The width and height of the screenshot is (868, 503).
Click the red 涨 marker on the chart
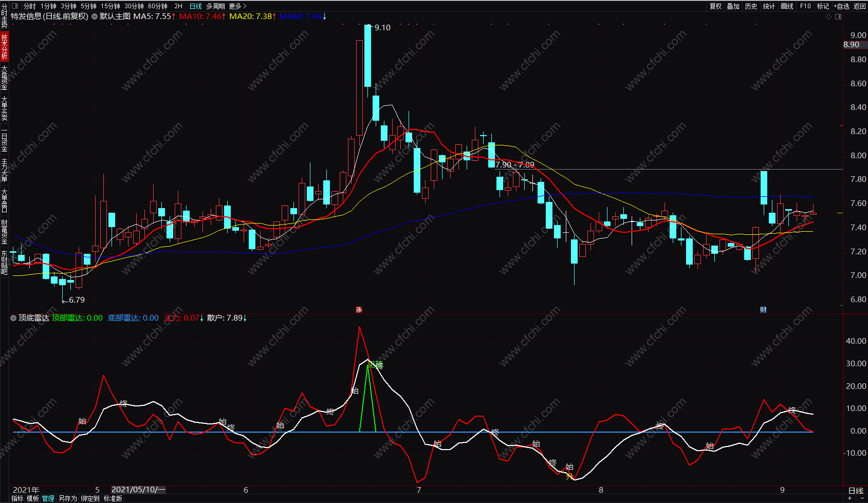[359, 309]
